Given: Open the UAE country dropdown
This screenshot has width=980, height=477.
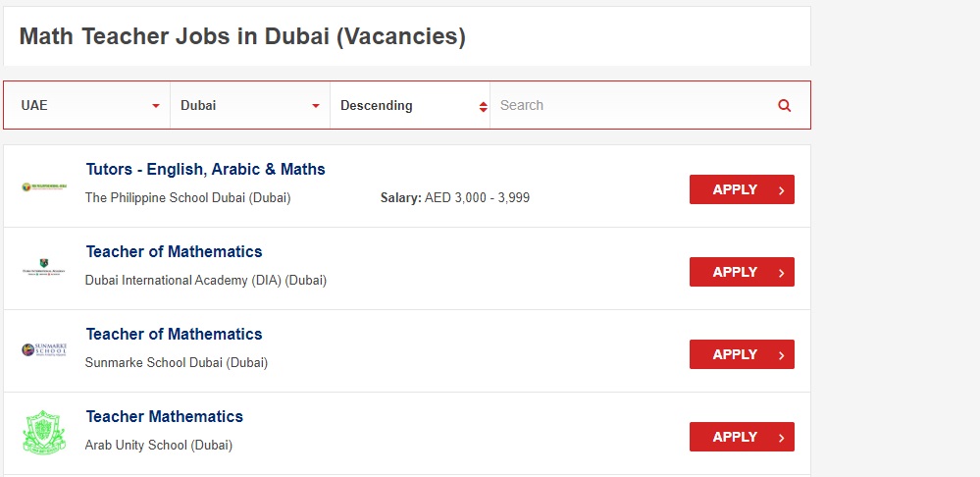Looking at the screenshot, I should (88, 105).
